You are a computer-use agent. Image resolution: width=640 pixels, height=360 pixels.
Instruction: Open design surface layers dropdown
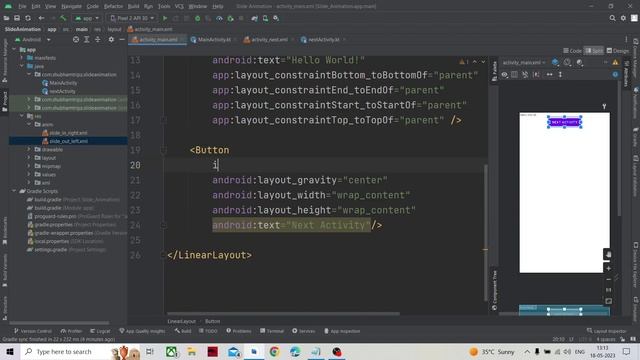click(x=555, y=62)
